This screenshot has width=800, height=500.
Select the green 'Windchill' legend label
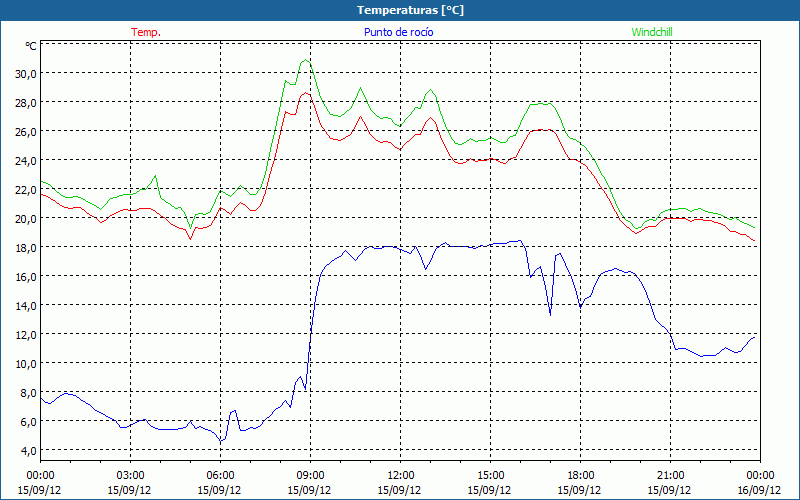[652, 32]
